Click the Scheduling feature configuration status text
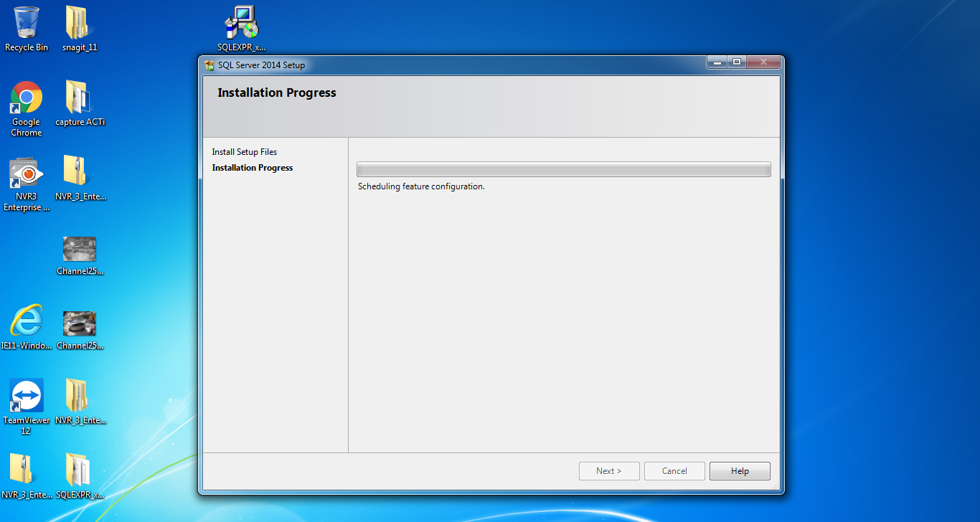 tap(421, 186)
